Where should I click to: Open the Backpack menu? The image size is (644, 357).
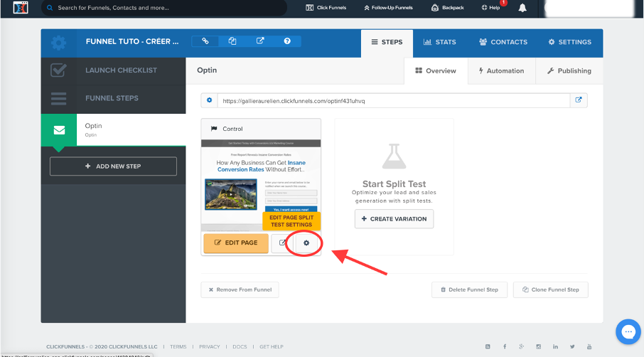point(448,7)
